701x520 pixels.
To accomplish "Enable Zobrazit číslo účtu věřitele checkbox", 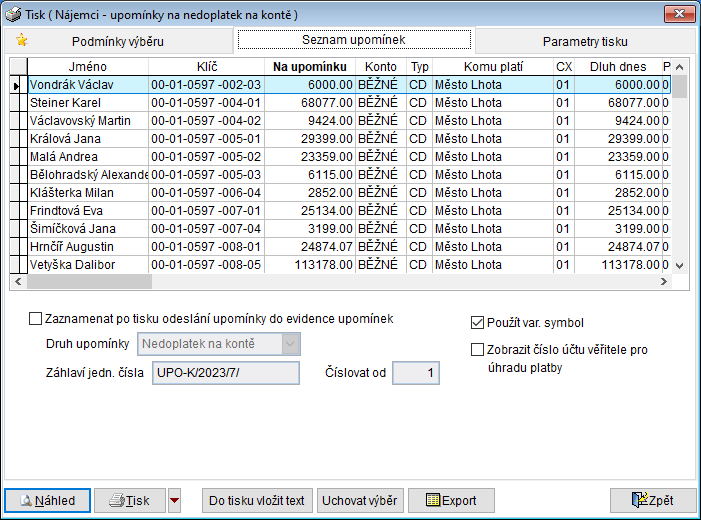I will click(477, 350).
